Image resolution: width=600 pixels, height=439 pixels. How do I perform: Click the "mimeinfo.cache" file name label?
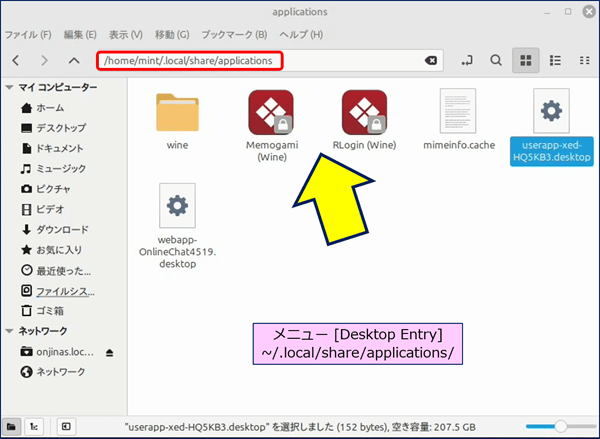coord(459,145)
